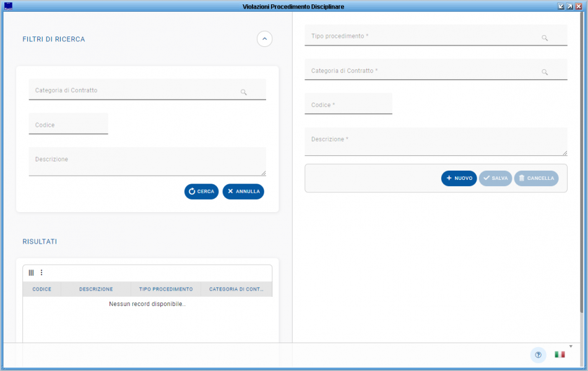Click search icon in required Categoria di Contratto field

545,72
